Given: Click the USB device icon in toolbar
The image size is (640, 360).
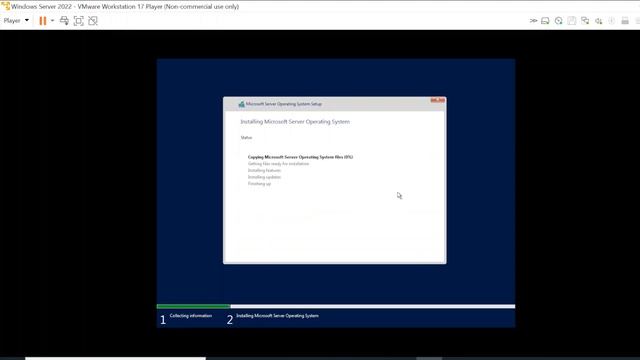Looking at the screenshot, I should (x=612, y=21).
